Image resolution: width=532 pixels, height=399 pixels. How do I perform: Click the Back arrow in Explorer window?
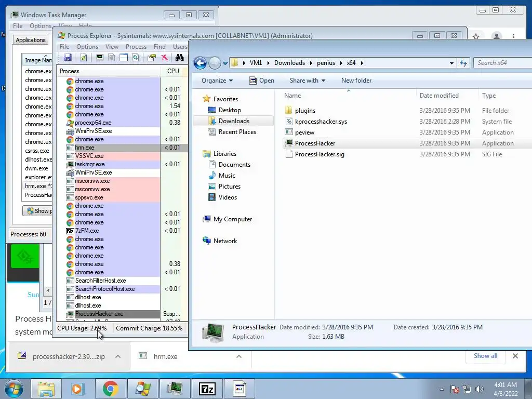[200, 63]
